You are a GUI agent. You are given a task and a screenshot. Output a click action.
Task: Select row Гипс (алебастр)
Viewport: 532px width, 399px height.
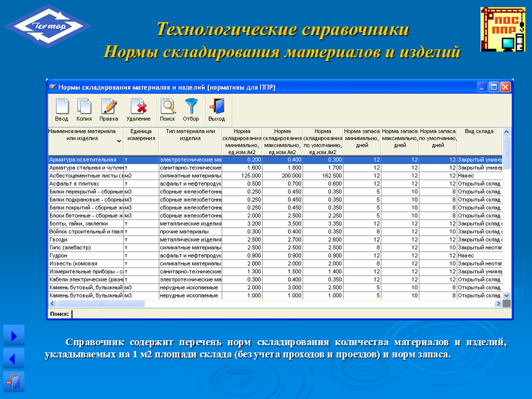[x=275, y=247]
